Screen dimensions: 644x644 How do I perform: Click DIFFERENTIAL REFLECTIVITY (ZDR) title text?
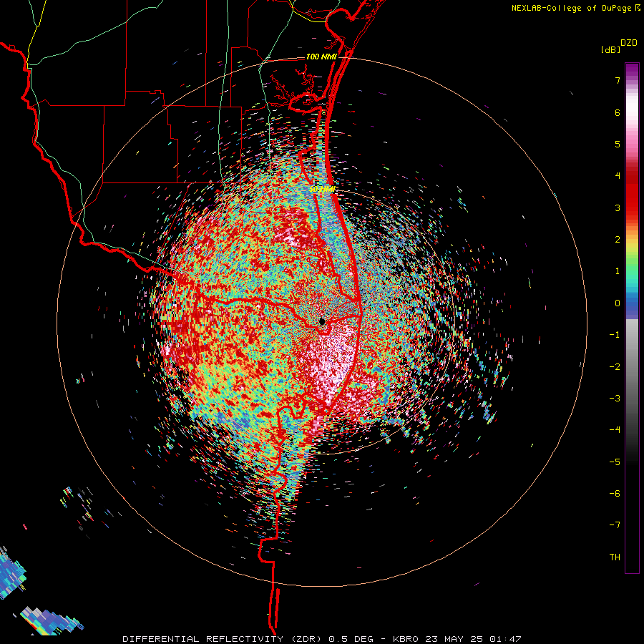pyautogui.click(x=223, y=639)
